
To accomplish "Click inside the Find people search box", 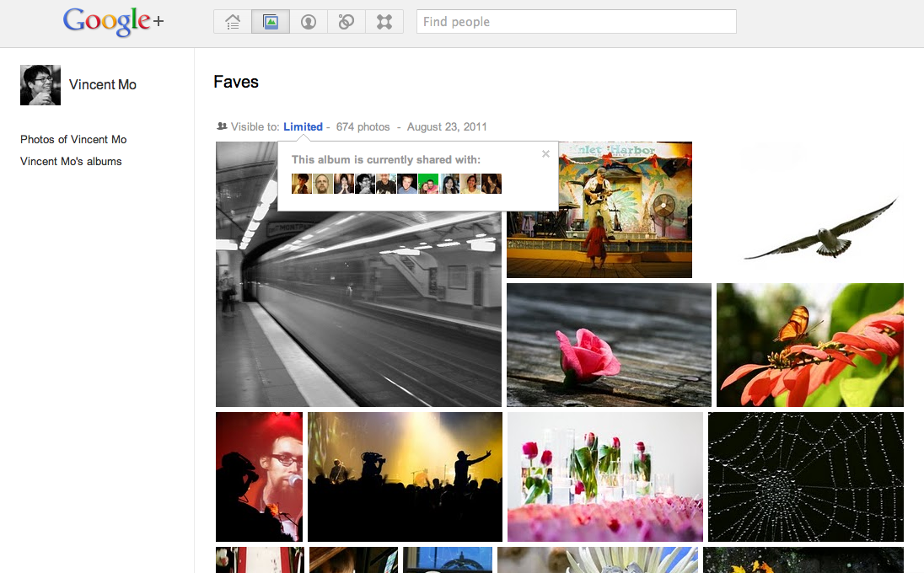I will click(x=576, y=21).
